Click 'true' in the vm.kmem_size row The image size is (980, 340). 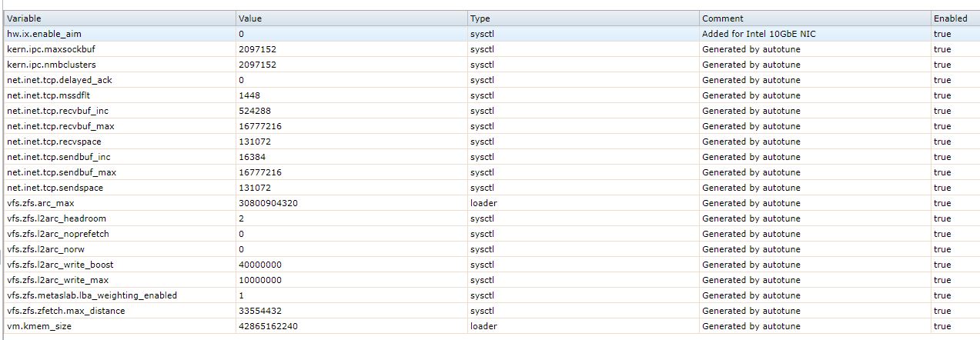(942, 326)
